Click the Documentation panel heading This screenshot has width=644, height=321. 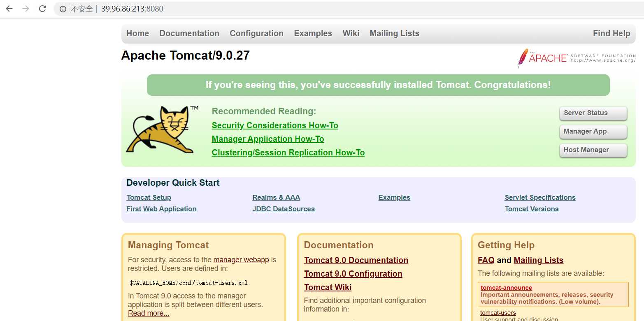[x=339, y=245]
